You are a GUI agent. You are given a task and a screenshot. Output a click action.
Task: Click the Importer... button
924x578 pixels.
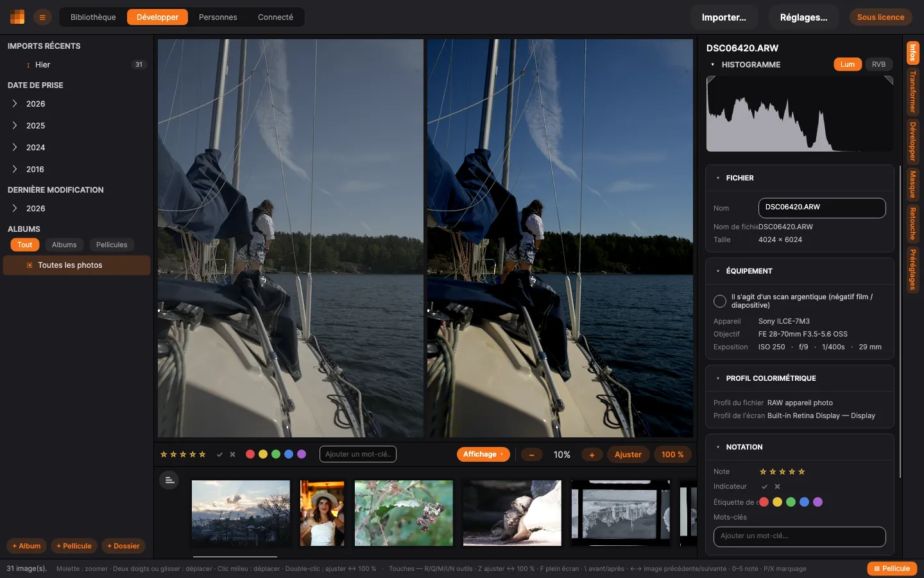click(724, 17)
